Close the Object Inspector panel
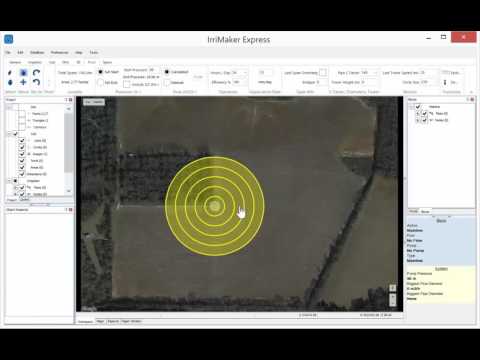 (x=71, y=210)
